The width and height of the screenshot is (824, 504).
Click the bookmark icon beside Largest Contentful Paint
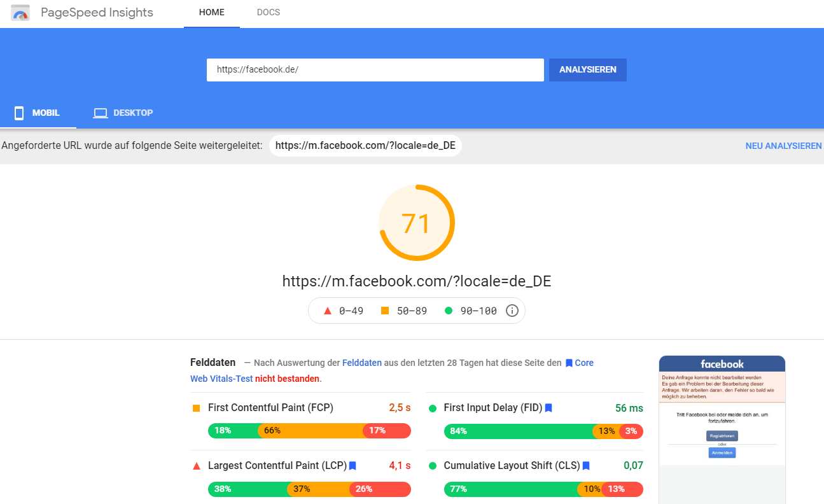353,466
